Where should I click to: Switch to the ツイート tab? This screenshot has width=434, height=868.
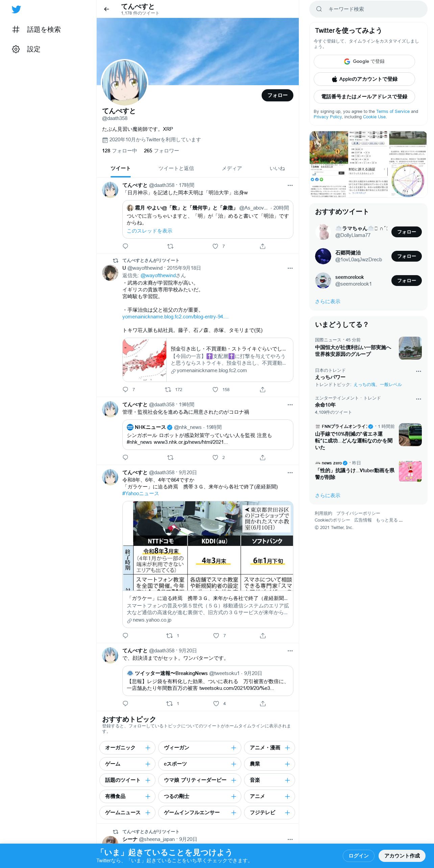(120, 168)
